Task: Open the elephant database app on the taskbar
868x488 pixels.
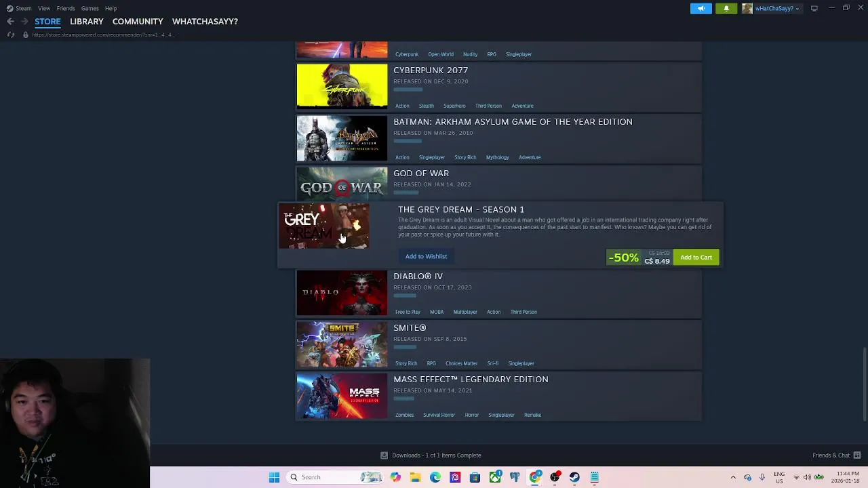Action: (x=515, y=477)
